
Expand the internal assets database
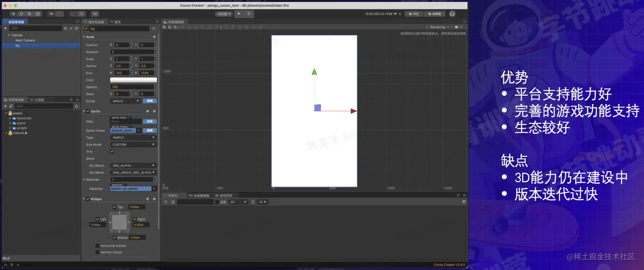pyautogui.click(x=6, y=133)
